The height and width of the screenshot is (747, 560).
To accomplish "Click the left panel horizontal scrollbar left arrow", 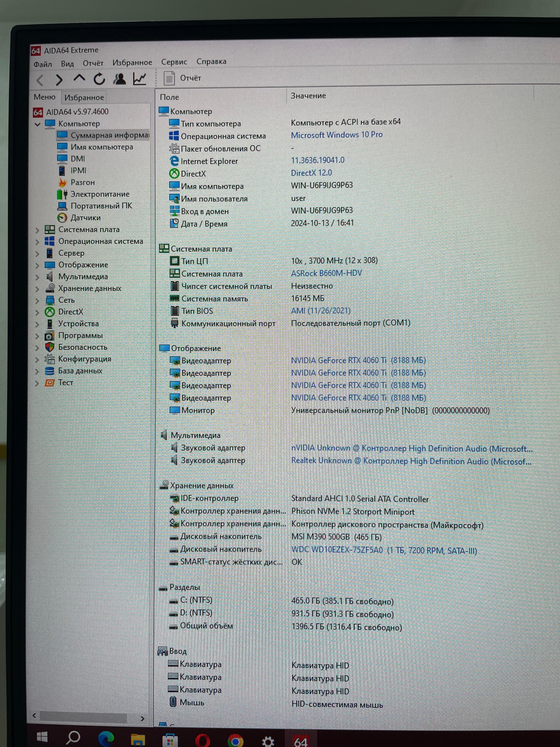I will (34, 716).
